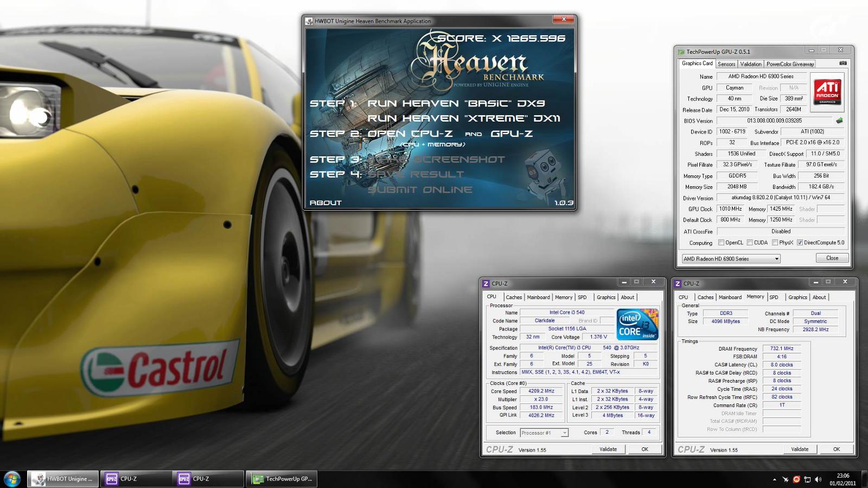The height and width of the screenshot is (488, 868).
Task: Toggle the OpenCL checkbox in GPU-Z
Action: [721, 243]
